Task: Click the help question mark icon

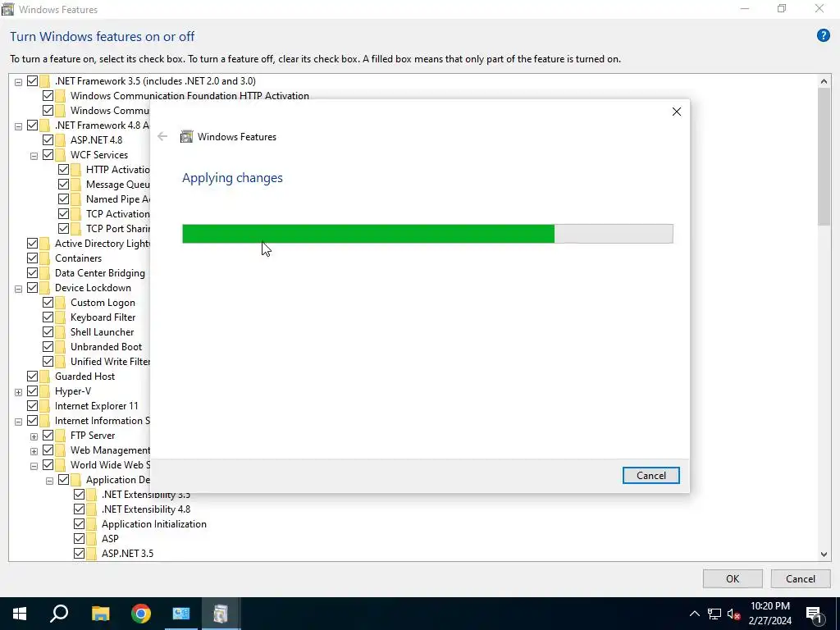Action: pos(823,36)
